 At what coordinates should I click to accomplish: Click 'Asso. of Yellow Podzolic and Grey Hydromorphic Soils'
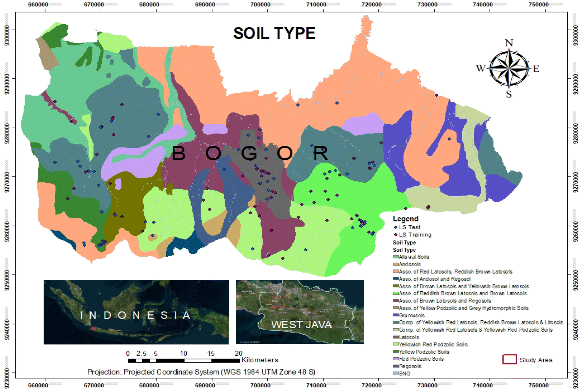(464, 308)
